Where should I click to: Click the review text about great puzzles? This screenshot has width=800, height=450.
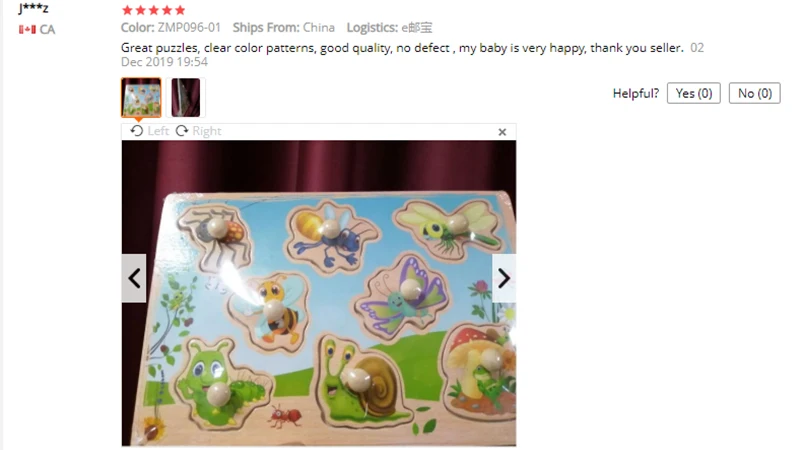pyautogui.click(x=402, y=48)
